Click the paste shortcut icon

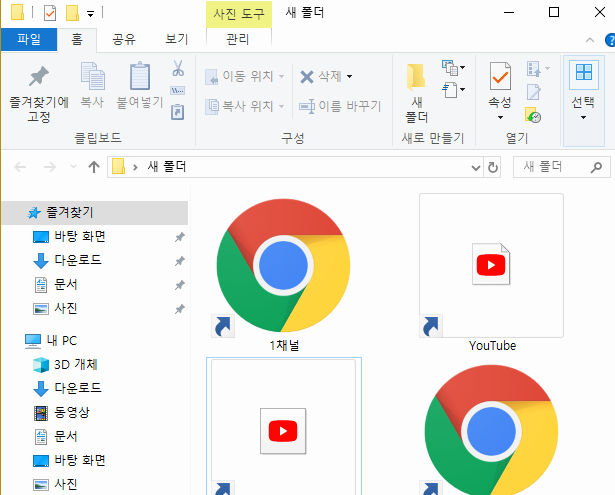click(x=178, y=112)
